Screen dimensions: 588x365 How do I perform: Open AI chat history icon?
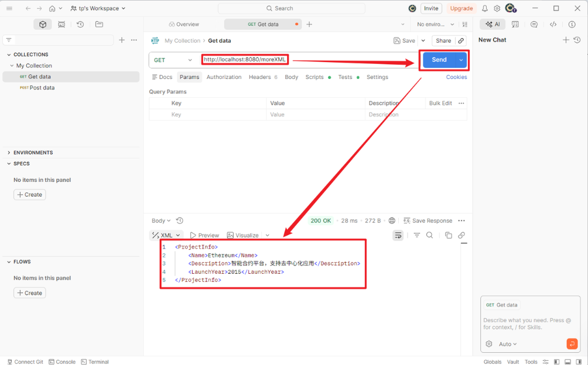pos(577,40)
